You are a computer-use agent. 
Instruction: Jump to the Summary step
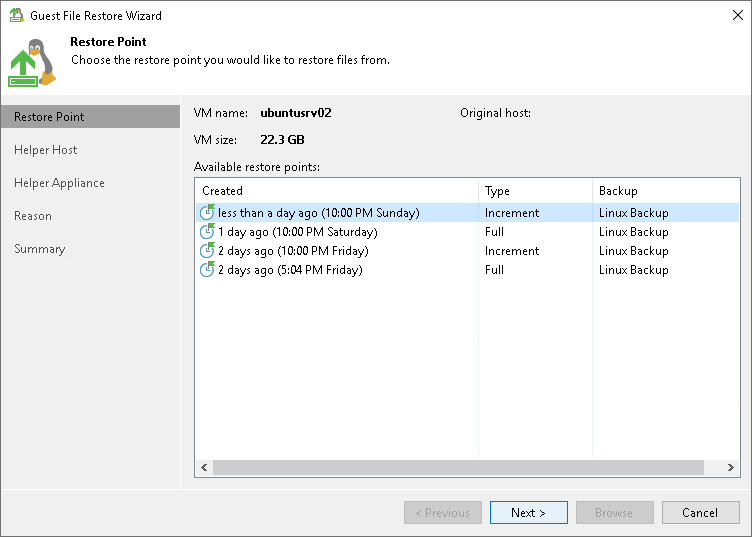[39, 249]
